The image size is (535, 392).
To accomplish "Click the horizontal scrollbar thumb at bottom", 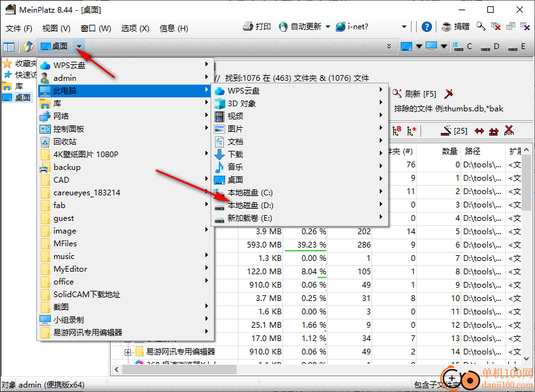I will (x=179, y=370).
